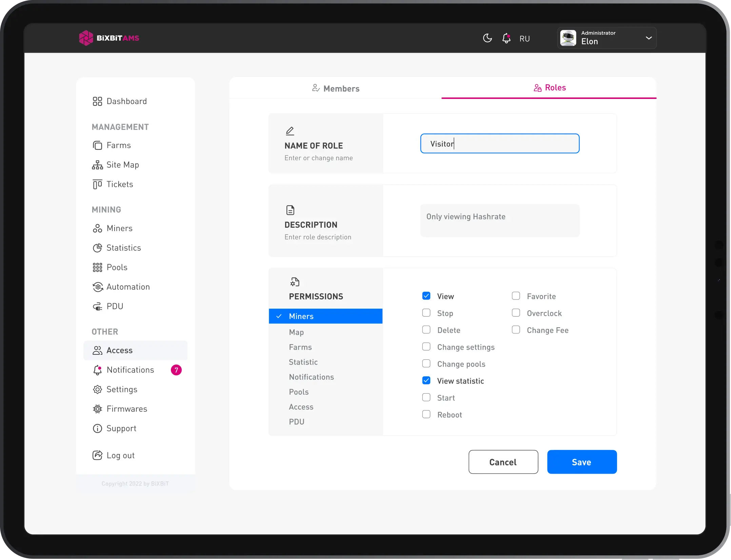
Task: Select Farms in the permissions list
Action: [x=300, y=347]
